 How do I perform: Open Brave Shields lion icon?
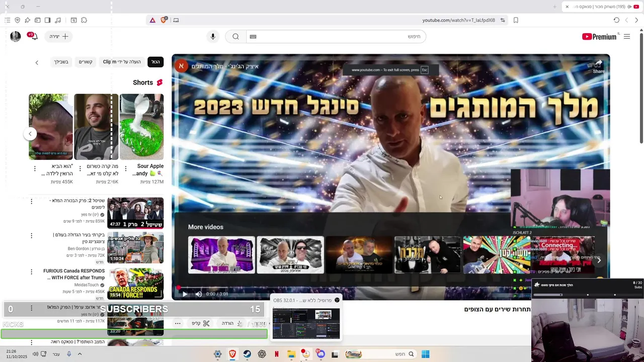click(164, 20)
